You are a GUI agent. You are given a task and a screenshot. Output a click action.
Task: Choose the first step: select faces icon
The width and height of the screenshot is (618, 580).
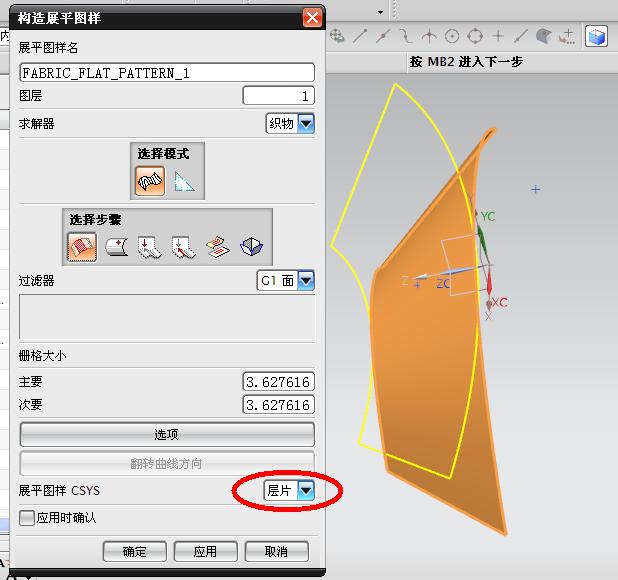pos(82,247)
